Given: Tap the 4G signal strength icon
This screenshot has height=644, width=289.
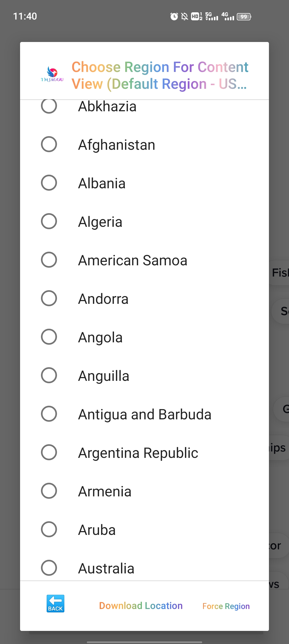Looking at the screenshot, I should coord(228,17).
